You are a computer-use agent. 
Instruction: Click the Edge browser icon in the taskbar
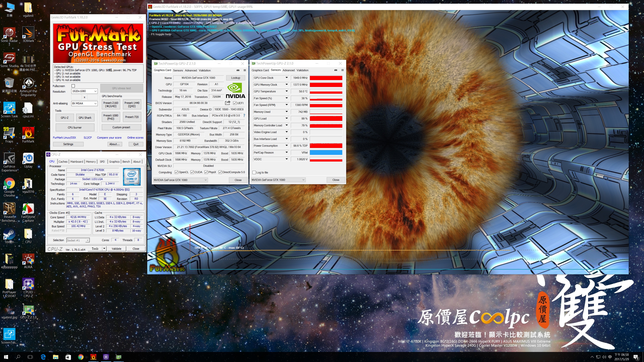coord(43,357)
